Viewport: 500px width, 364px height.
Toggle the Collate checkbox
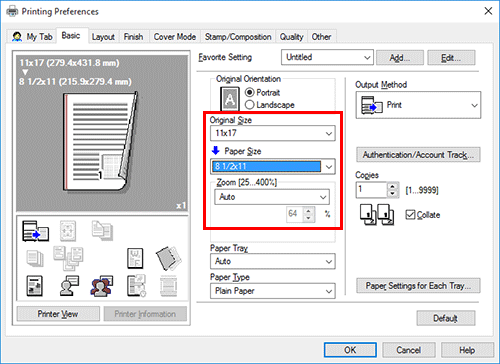(410, 215)
